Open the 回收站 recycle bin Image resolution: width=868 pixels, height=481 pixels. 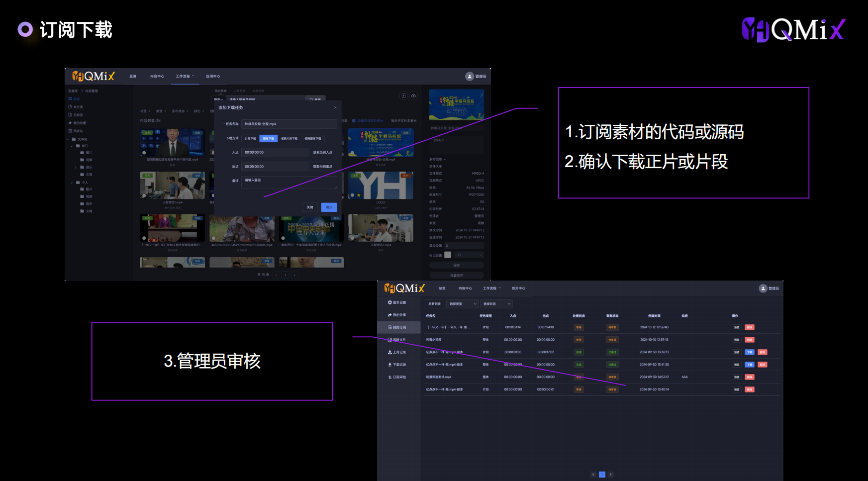76,131
